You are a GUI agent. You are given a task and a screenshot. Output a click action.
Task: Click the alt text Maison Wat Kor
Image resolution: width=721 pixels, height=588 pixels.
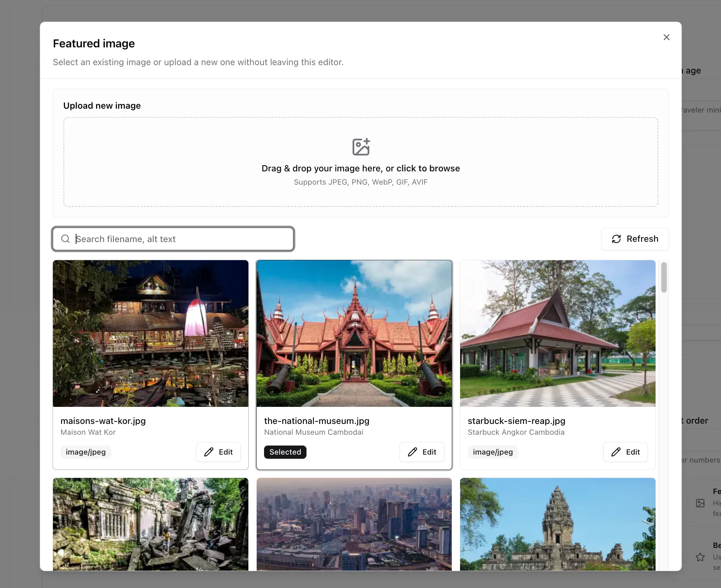(x=88, y=432)
